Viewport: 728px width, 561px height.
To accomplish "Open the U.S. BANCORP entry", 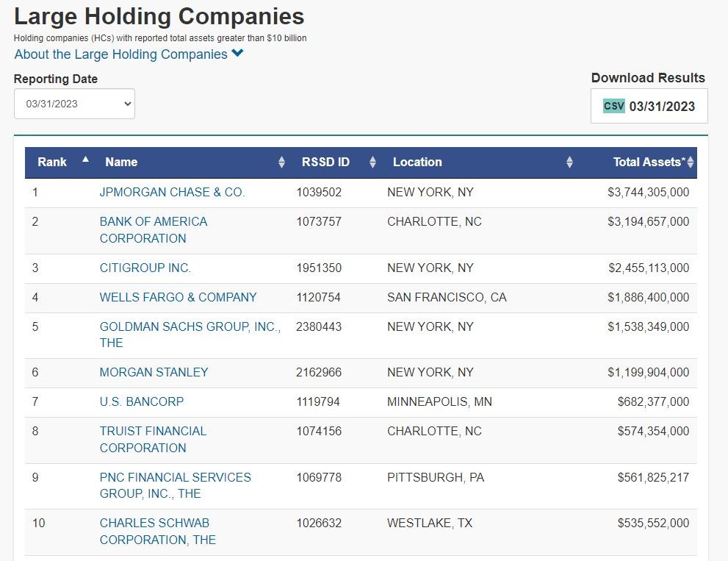I will [142, 402].
